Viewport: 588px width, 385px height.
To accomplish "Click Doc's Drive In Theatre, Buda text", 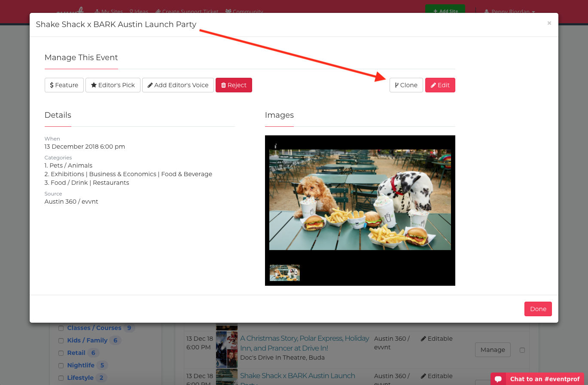I will pyautogui.click(x=282, y=357).
